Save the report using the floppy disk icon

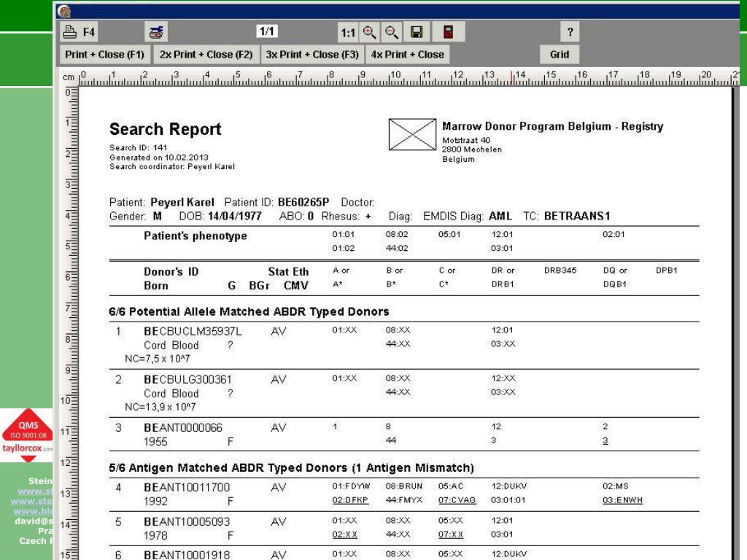click(417, 32)
